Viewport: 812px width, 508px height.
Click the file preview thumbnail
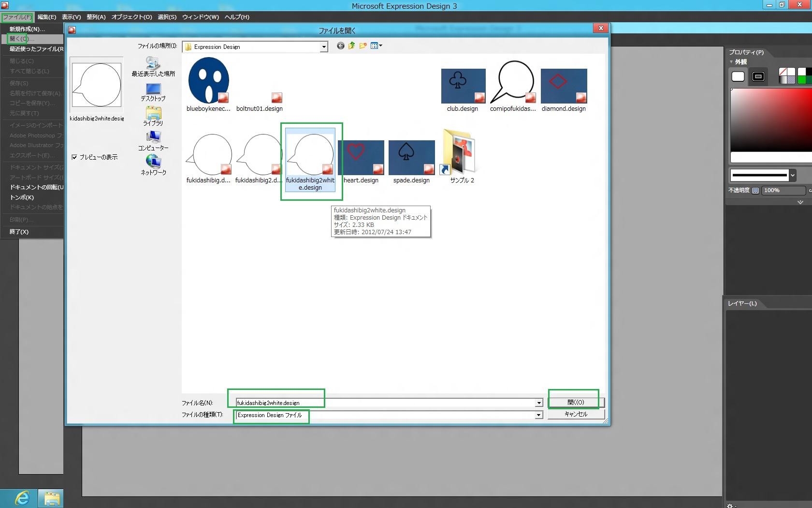[x=97, y=85]
